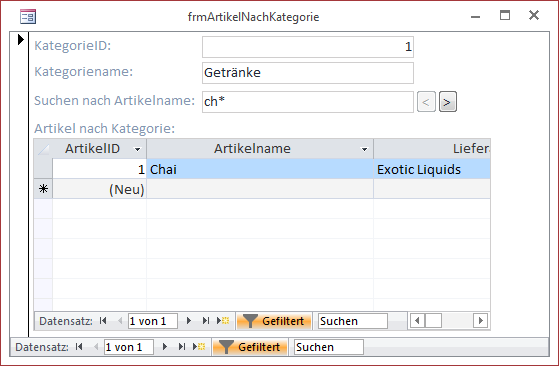Jump to last record in main form navigation
The width and height of the screenshot is (559, 366).
click(182, 347)
